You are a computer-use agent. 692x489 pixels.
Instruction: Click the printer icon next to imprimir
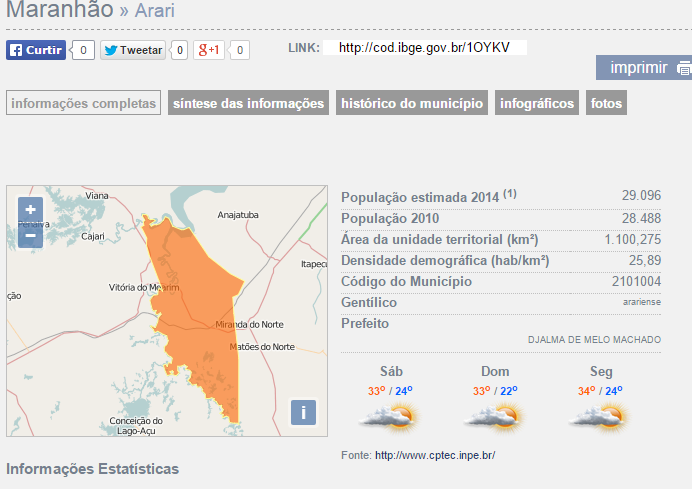tap(684, 68)
